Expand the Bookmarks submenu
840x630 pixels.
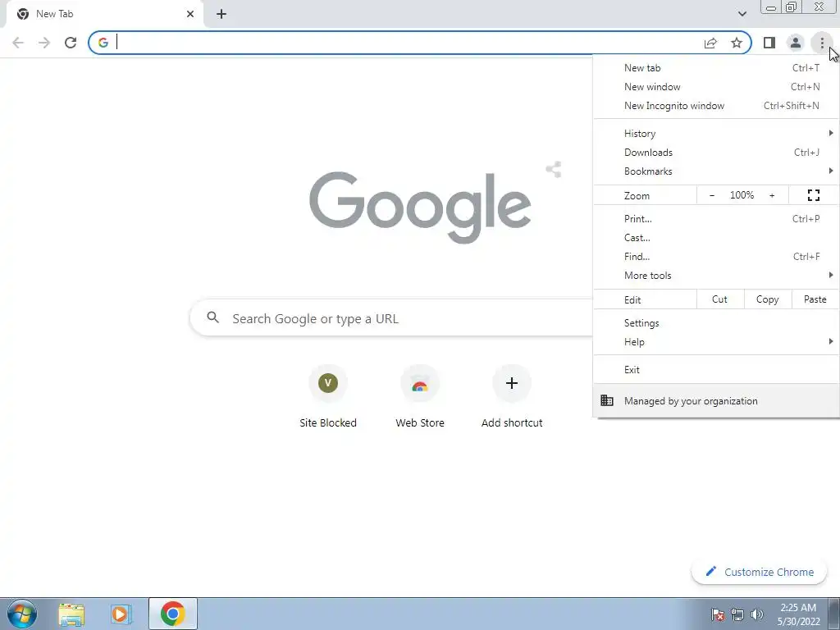[x=716, y=171]
